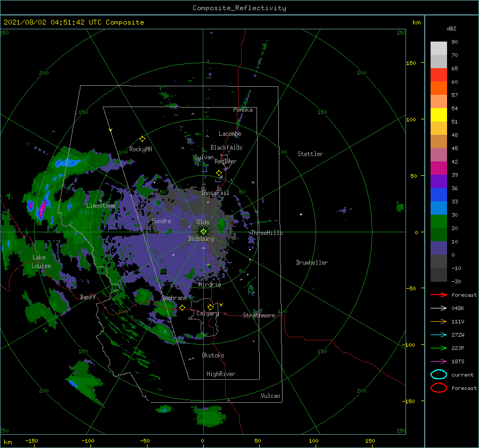Click the Airdrie label
The height and width of the screenshot is (448, 479).
pos(210,284)
